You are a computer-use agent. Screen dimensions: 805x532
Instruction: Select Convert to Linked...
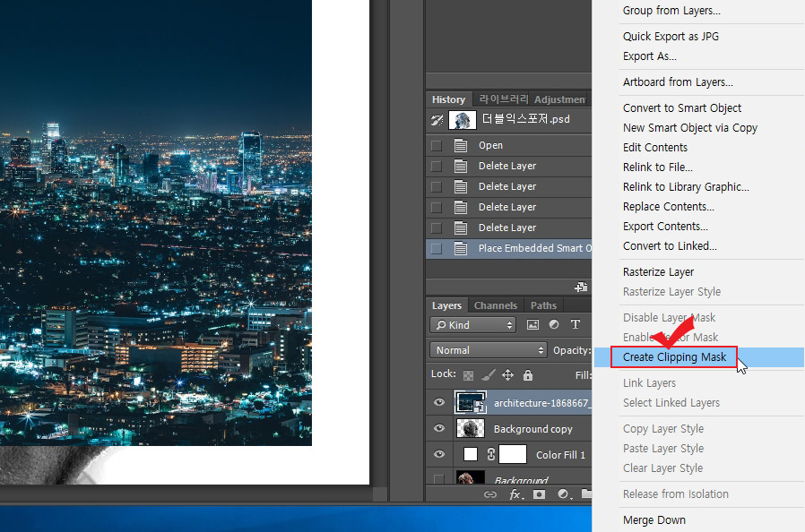670,246
